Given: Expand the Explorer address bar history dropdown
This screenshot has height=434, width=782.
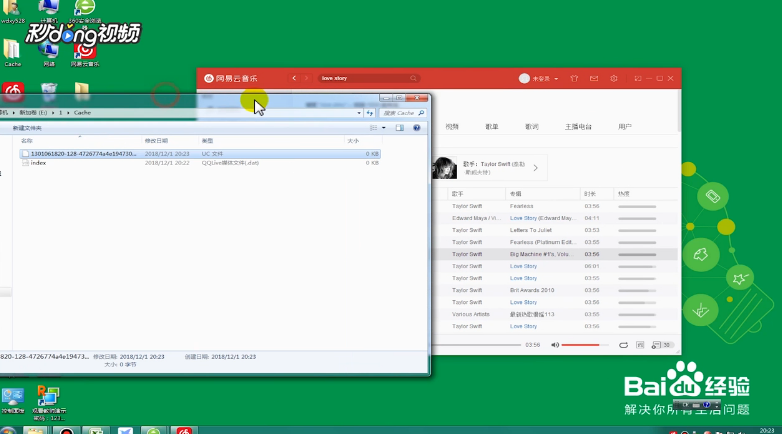Looking at the screenshot, I should 359,113.
